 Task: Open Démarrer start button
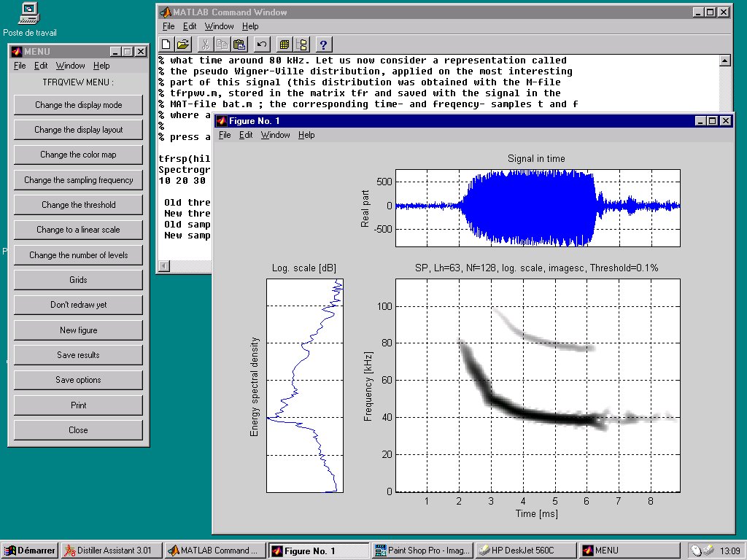click(x=29, y=551)
